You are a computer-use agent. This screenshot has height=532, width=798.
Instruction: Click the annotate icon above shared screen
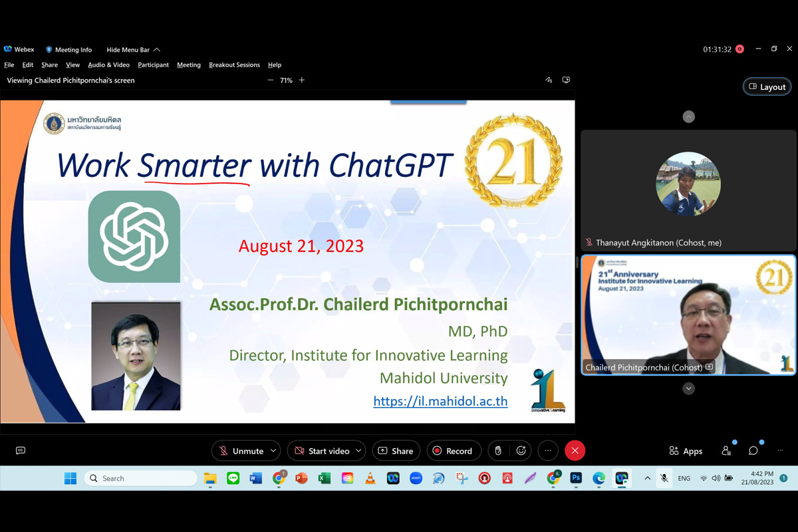pos(549,80)
